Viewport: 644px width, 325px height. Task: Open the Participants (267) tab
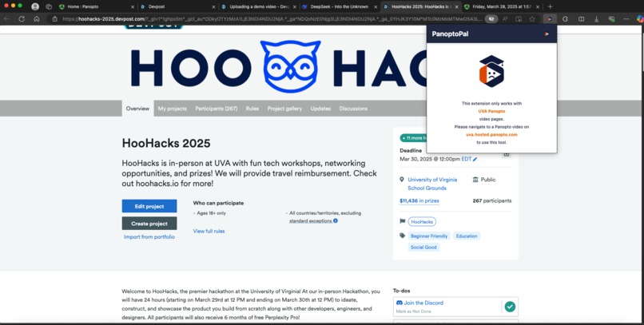[217, 109]
